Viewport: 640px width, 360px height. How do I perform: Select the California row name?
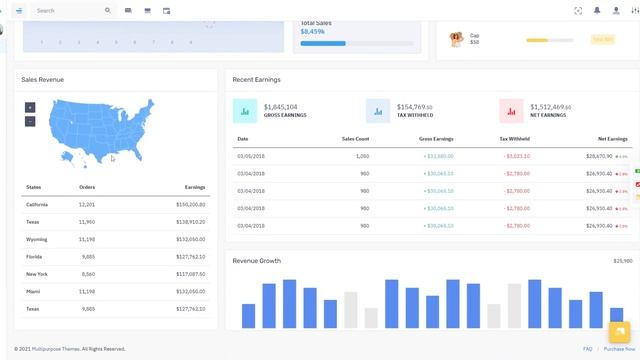37,205
